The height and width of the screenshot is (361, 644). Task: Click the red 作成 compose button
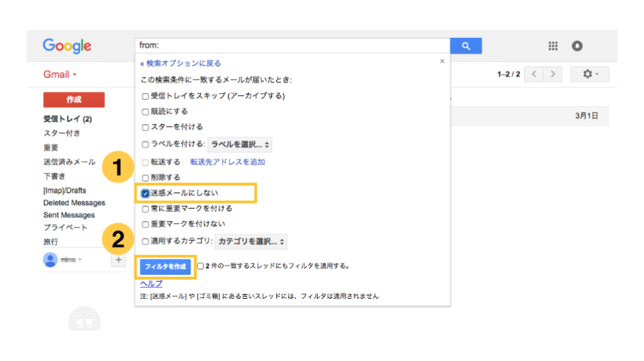pyautogui.click(x=74, y=100)
